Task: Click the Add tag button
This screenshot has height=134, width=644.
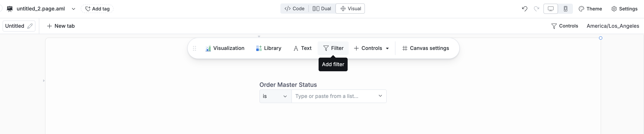Action: click(x=97, y=9)
